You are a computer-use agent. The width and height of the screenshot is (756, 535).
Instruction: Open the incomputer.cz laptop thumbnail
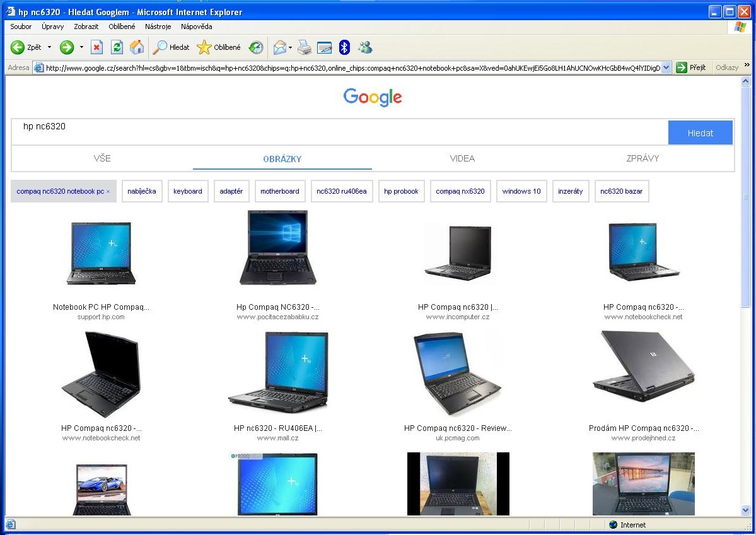pyautogui.click(x=458, y=253)
